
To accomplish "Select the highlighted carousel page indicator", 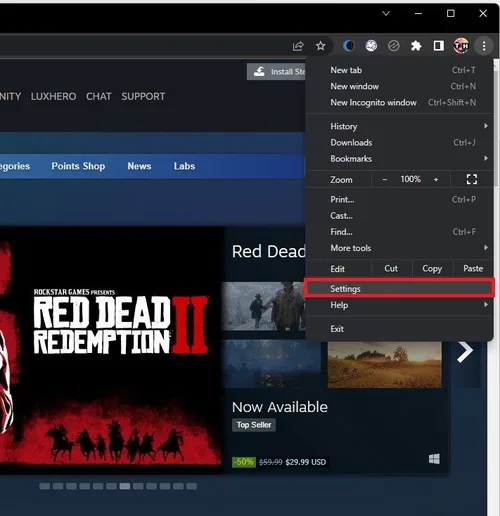I will pyautogui.click(x=125, y=486).
